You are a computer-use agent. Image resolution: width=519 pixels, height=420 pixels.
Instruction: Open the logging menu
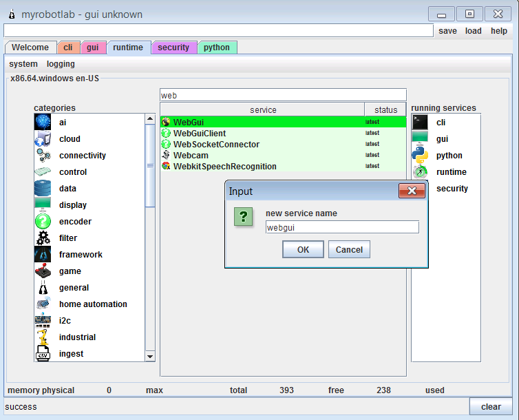[61, 64]
